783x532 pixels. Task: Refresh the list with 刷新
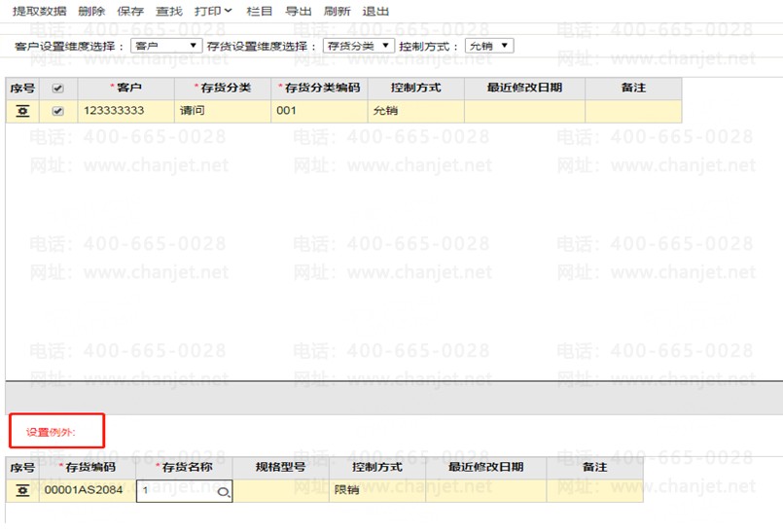pos(337,11)
